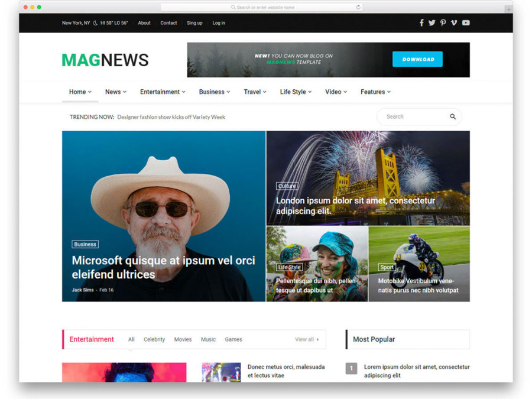Click the Entertainment section heading

coord(92,339)
